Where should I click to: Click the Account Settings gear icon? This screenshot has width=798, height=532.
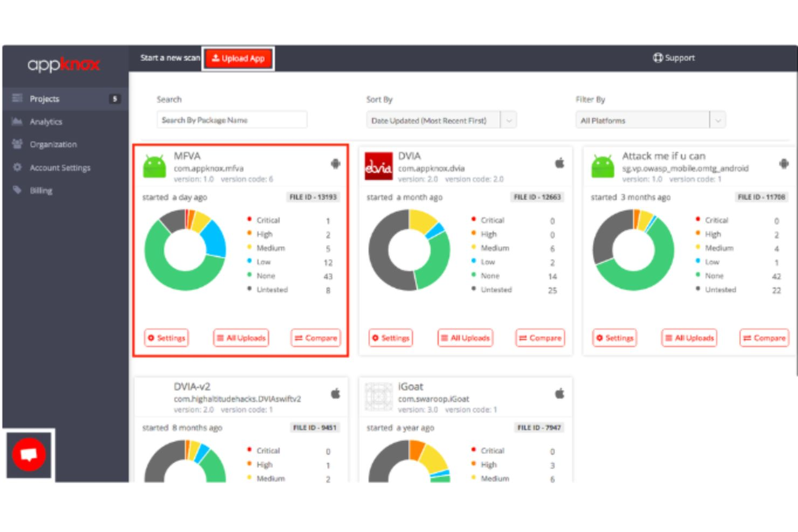[17, 167]
